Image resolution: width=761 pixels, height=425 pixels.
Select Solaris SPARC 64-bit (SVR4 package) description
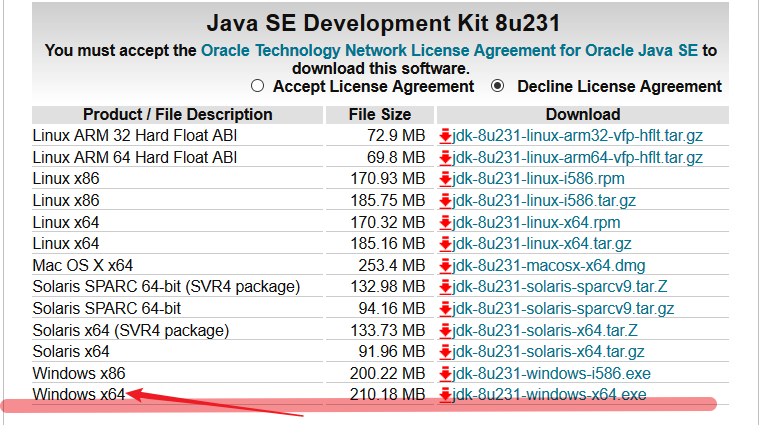(166, 287)
